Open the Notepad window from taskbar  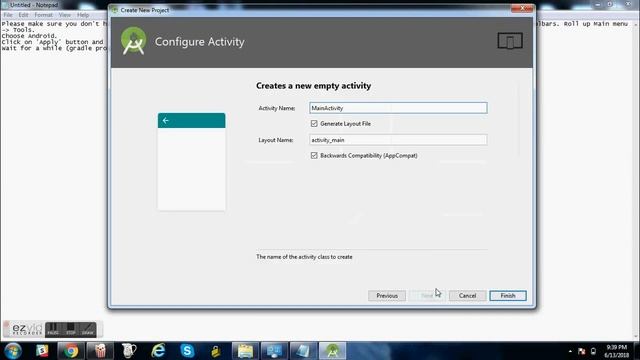[303, 351]
